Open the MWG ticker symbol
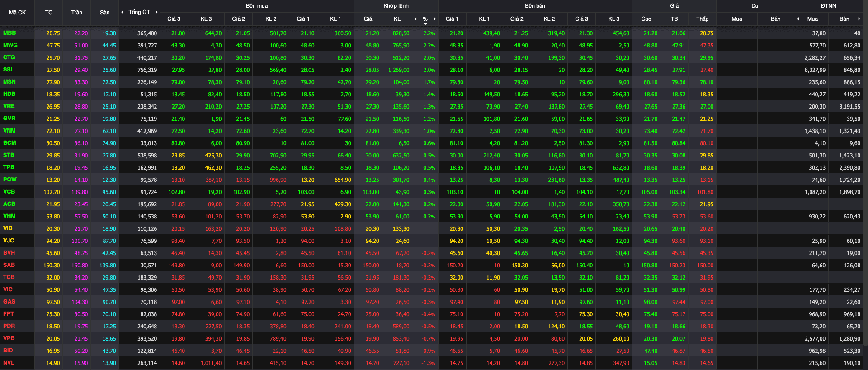Screen dimensions: 868x370 click(10, 45)
